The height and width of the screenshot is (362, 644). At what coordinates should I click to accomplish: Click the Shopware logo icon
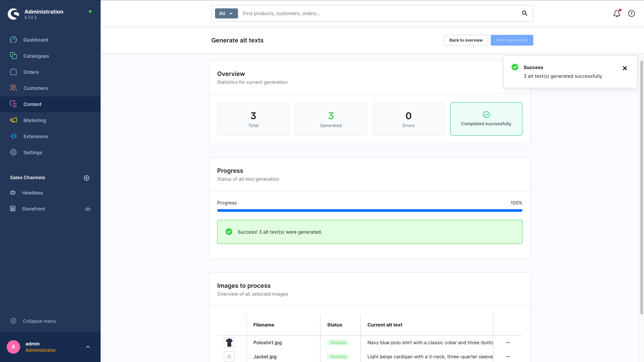point(13,14)
